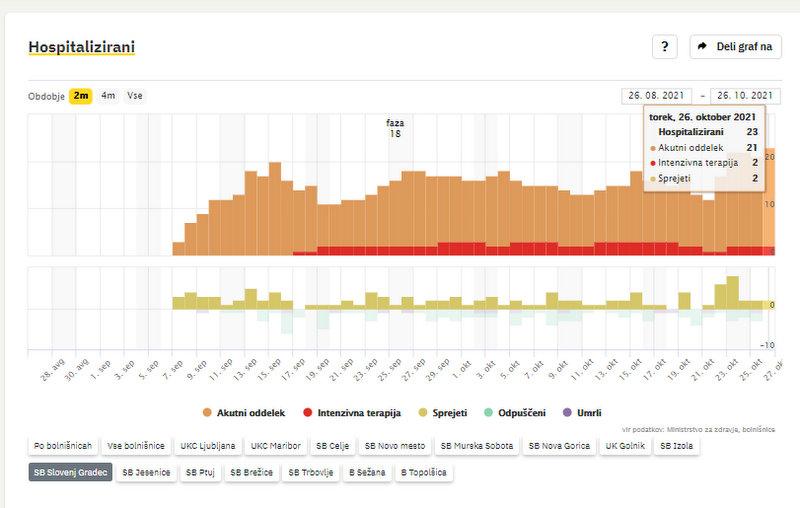Open Deli graf na share menu
800x508 pixels.
pyautogui.click(x=735, y=47)
